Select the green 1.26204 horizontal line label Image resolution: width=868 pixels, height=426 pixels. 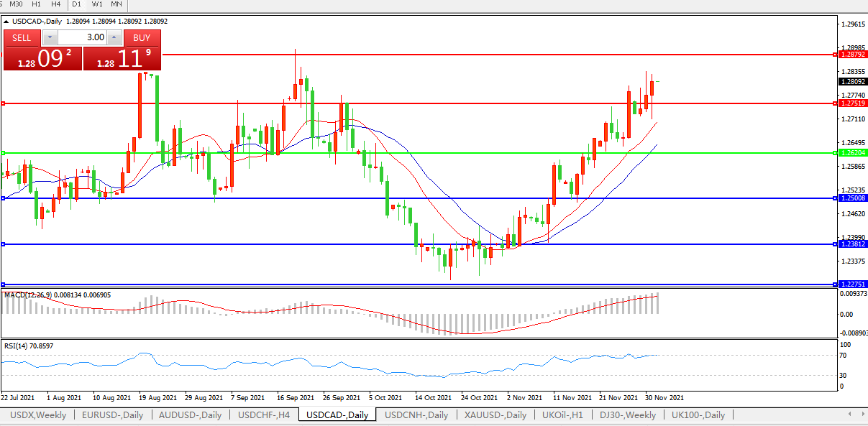click(x=853, y=153)
